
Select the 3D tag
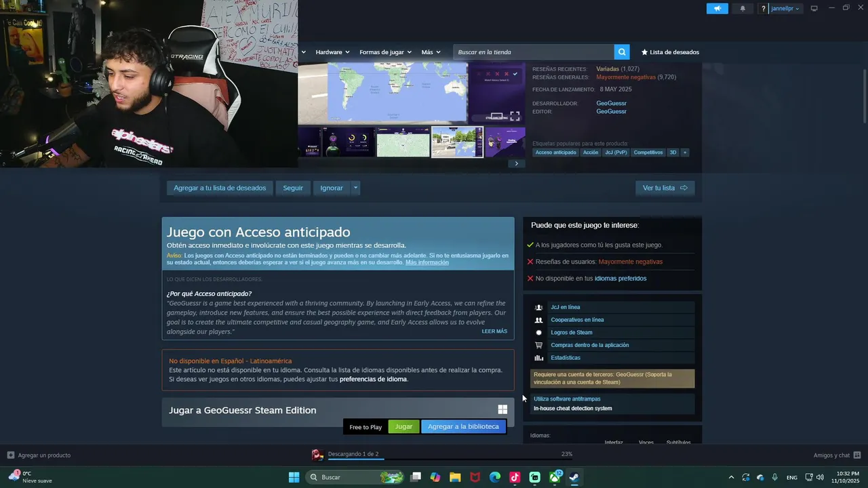(x=673, y=152)
